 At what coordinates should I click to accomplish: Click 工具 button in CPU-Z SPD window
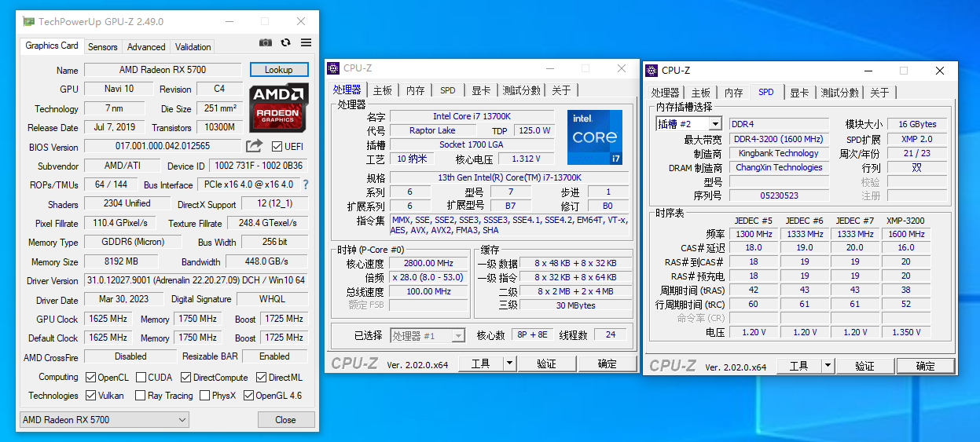(x=799, y=366)
